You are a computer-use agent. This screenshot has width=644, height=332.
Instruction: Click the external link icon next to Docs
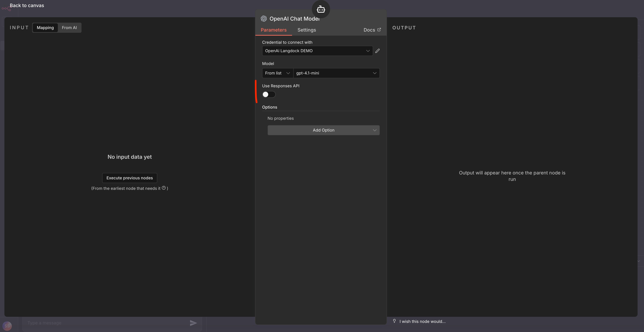point(379,30)
